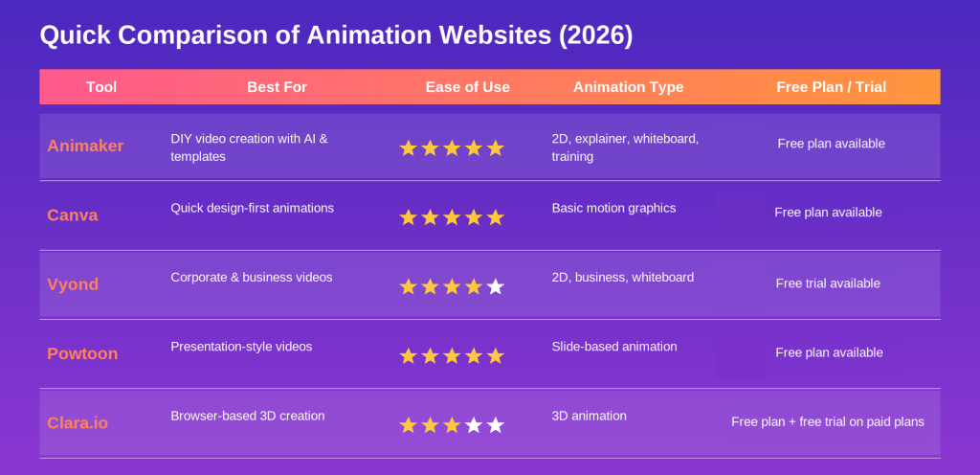
Task: Click the white fifth star in Clara.io's rating
Action: (x=495, y=425)
